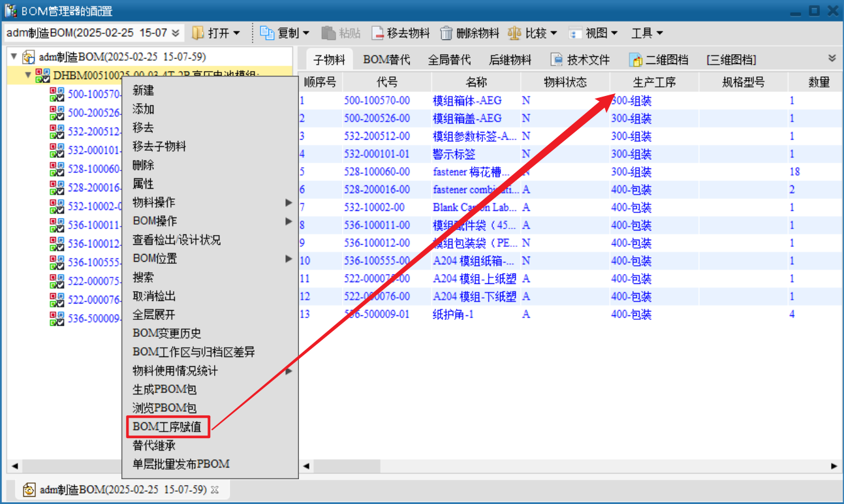This screenshot has height=504, width=844.
Task: Select the 子物料 tab
Action: [x=329, y=60]
